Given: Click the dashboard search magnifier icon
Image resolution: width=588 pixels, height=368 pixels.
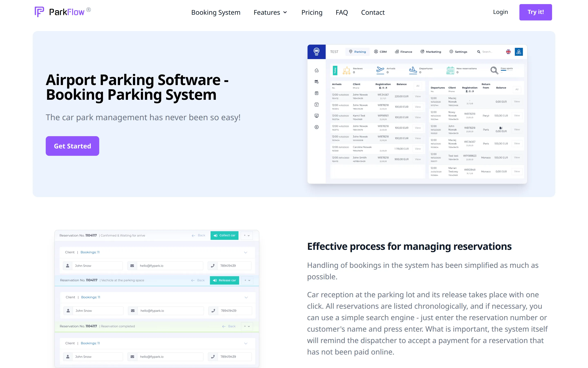Looking at the screenshot, I should [x=479, y=52].
